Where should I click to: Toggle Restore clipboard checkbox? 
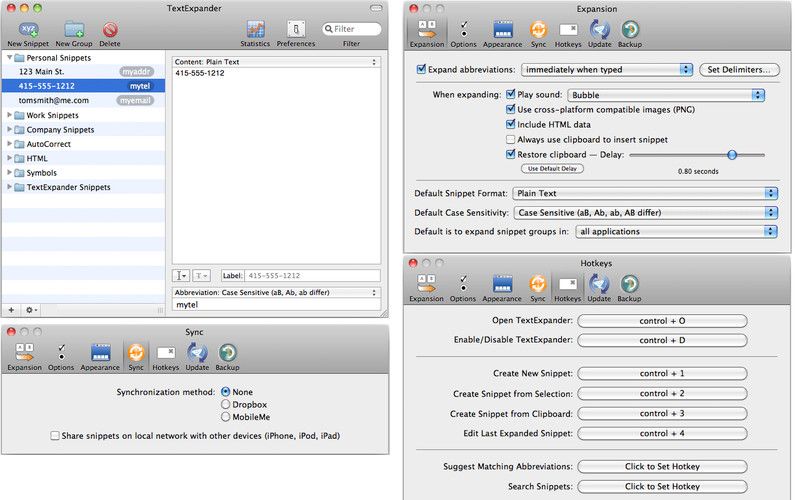point(510,154)
